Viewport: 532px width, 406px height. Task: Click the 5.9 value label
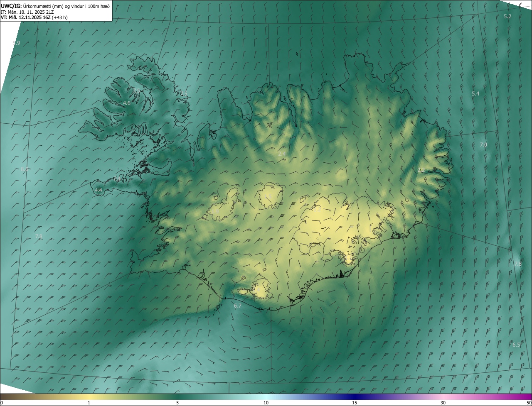(16, 43)
